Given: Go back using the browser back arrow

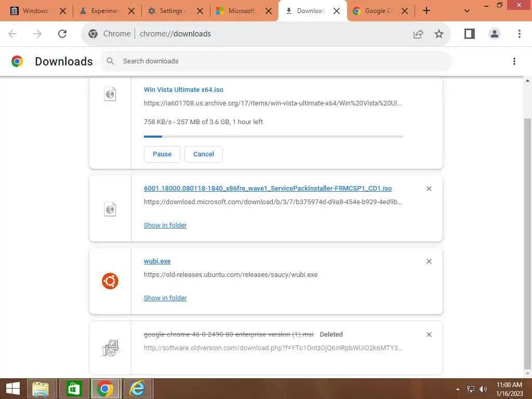Looking at the screenshot, I should point(12,34).
